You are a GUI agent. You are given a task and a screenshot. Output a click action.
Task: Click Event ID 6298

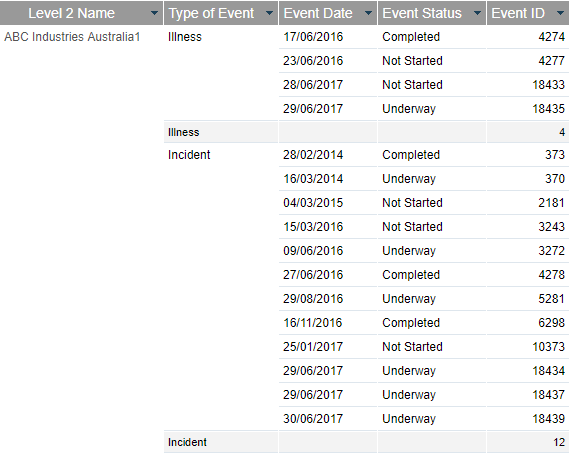pyautogui.click(x=552, y=323)
